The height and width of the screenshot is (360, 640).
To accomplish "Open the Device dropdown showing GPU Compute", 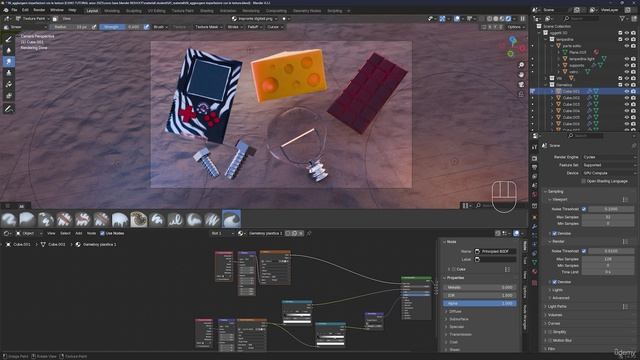I will pos(609,173).
